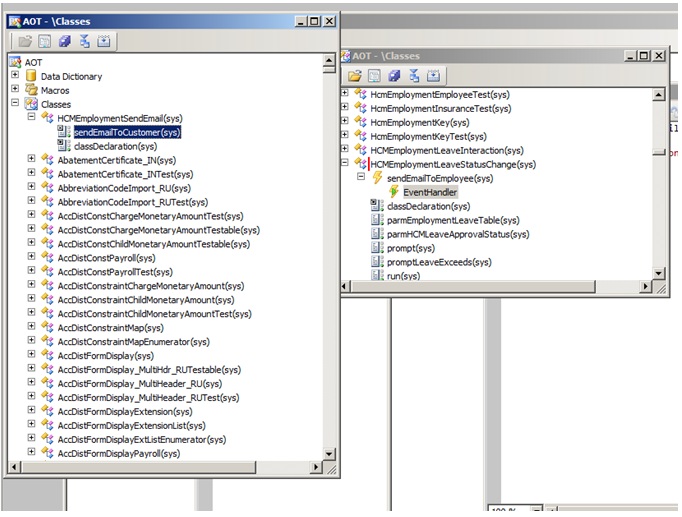This screenshot has width=682, height=517.
Task: Click Properties icon in right AOT window toolbar
Action: point(374,76)
